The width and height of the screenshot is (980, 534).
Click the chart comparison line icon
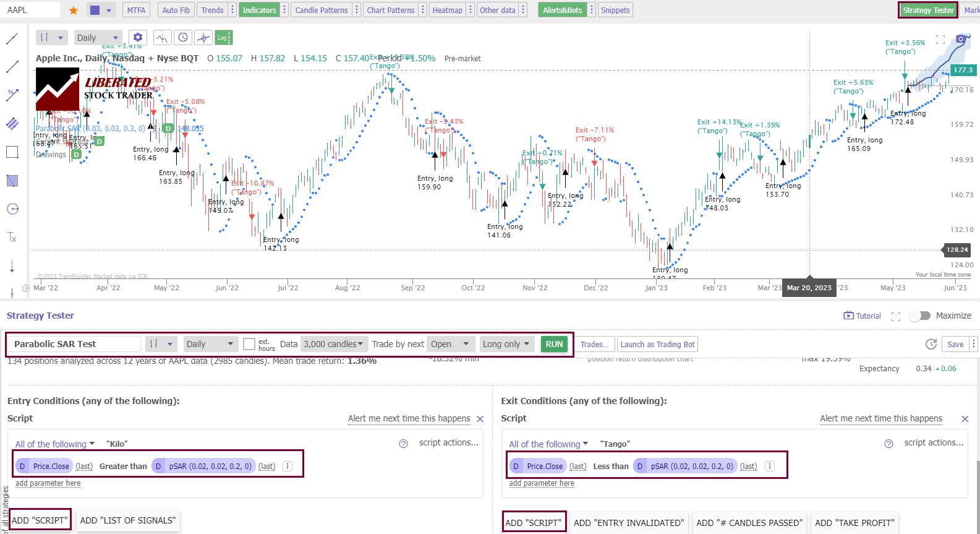click(x=162, y=38)
